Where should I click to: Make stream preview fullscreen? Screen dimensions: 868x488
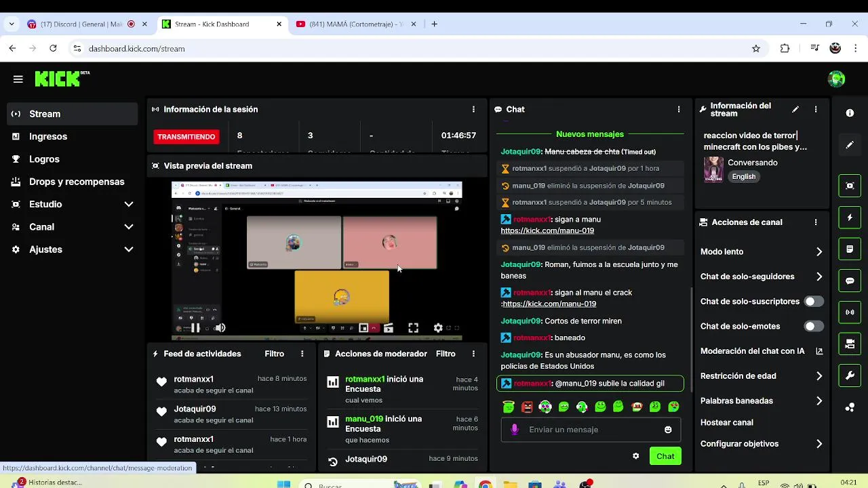(413, 328)
